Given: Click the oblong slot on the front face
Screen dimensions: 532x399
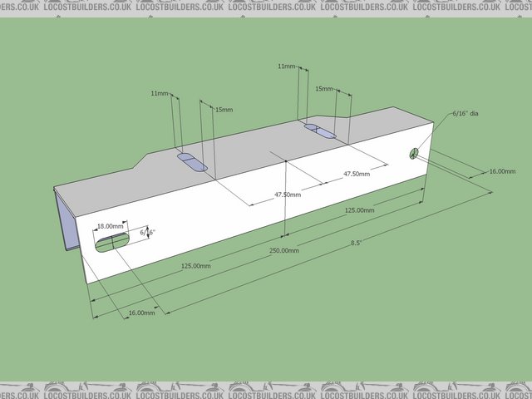Looking at the screenshot, I should pos(112,242).
